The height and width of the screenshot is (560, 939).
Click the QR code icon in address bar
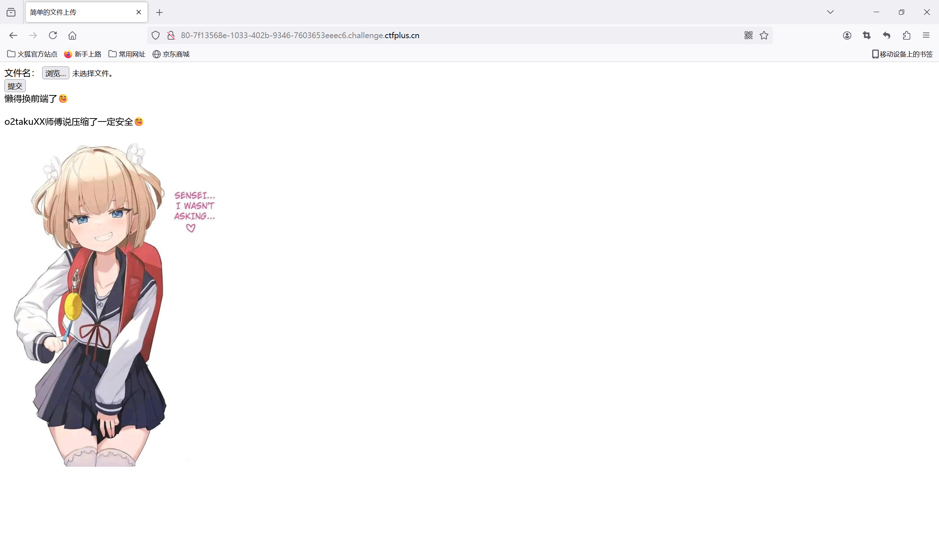[749, 36]
